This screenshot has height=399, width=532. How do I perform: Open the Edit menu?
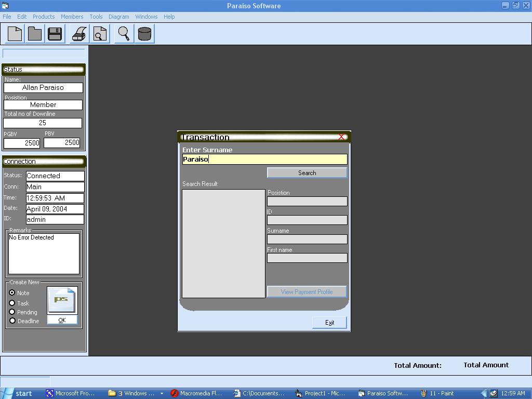click(22, 17)
